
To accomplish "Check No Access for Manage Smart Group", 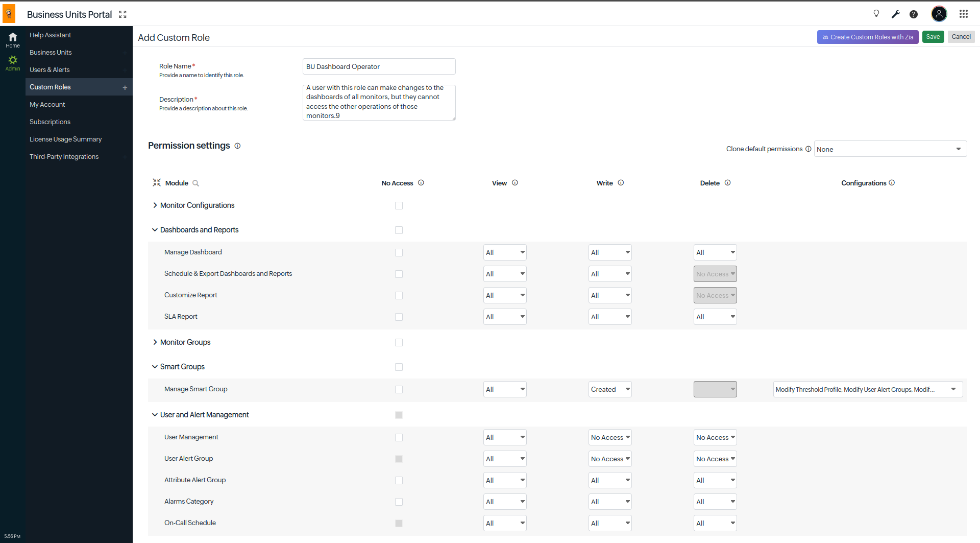I will tap(399, 389).
